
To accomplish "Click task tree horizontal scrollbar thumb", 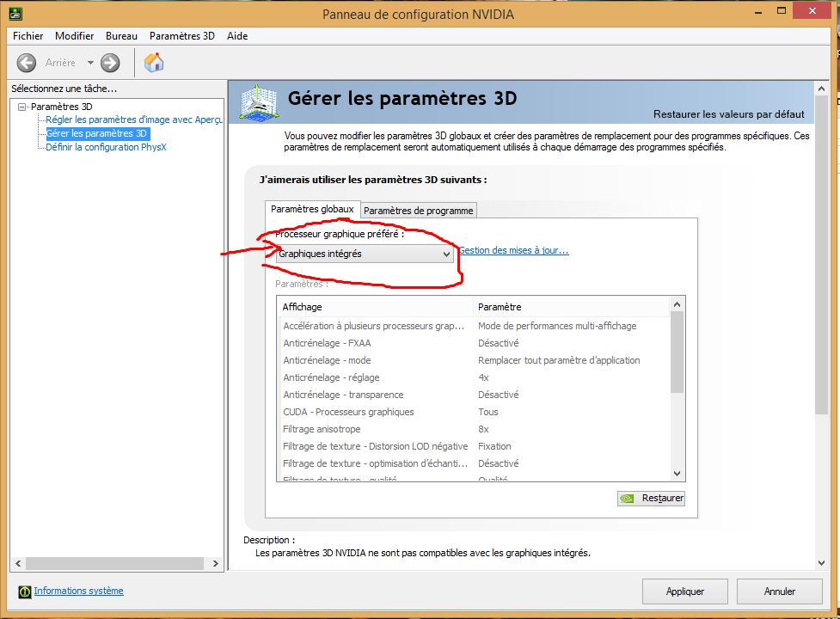I will pos(114,563).
